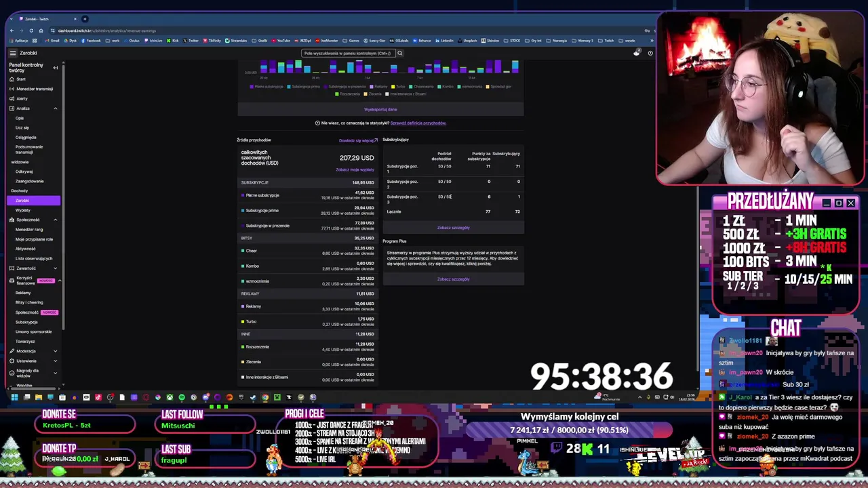Open the YouTube bookmark

click(x=281, y=41)
